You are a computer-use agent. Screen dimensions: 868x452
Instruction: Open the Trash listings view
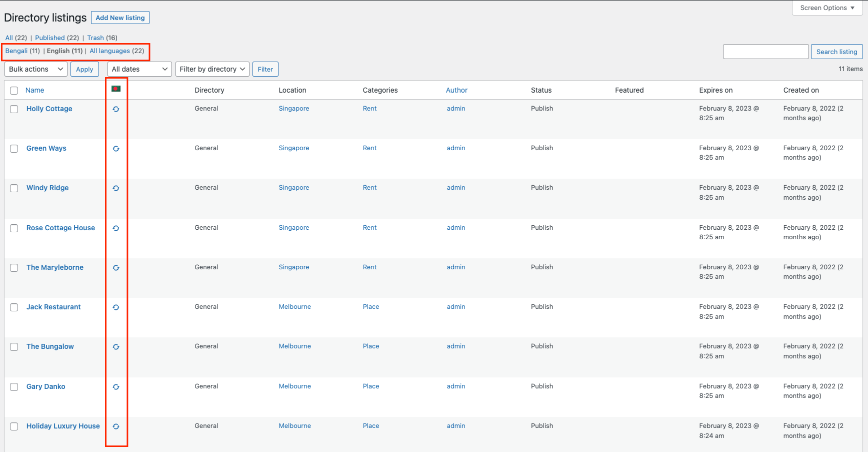click(x=95, y=38)
